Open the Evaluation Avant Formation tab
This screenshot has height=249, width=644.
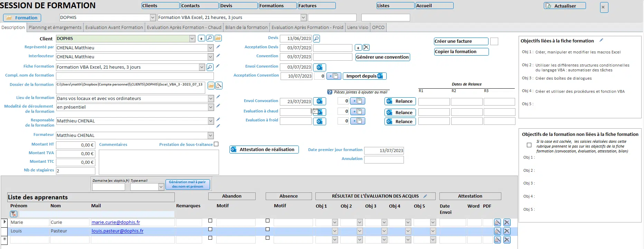coord(114,28)
